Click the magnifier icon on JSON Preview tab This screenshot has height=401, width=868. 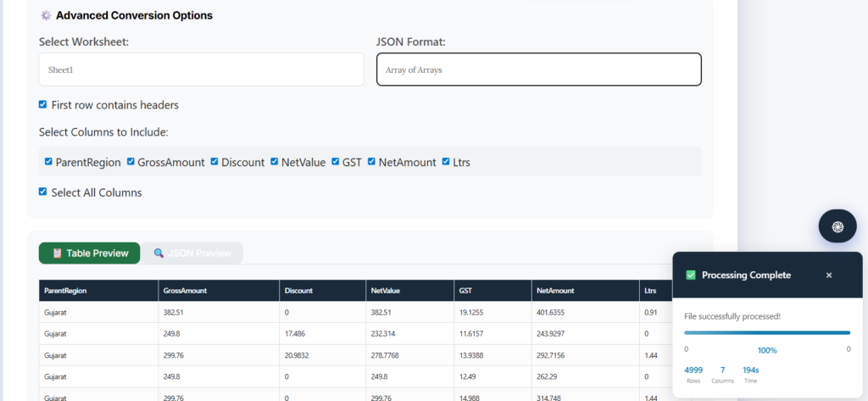(159, 253)
